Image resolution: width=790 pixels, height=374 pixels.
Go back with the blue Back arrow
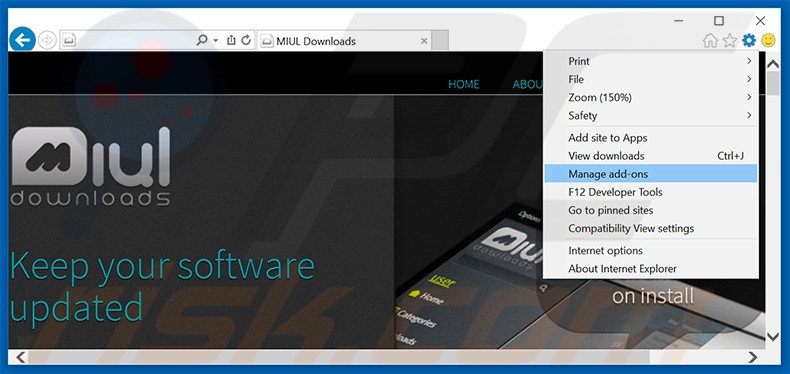[x=22, y=39]
